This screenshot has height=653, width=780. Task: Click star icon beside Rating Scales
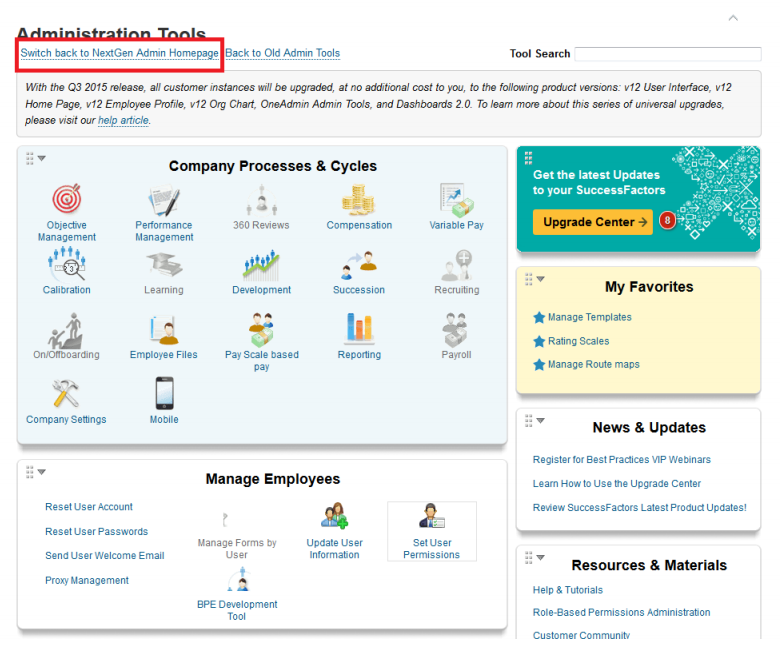click(539, 341)
